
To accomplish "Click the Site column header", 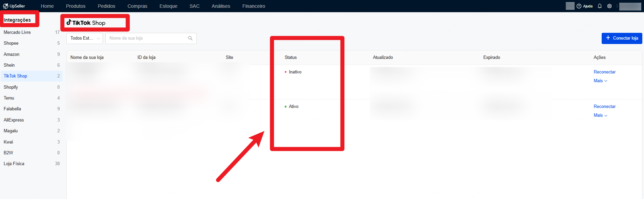I will point(229,57).
